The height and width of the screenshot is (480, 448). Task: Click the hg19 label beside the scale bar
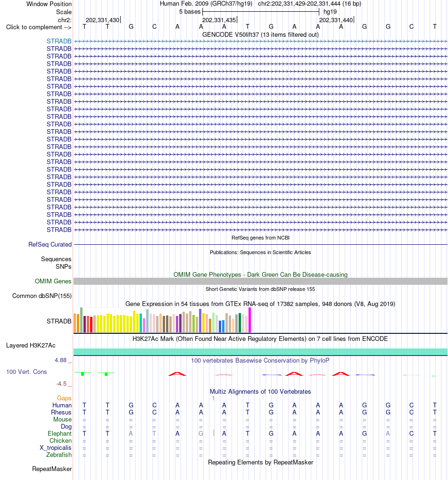pyautogui.click(x=330, y=12)
